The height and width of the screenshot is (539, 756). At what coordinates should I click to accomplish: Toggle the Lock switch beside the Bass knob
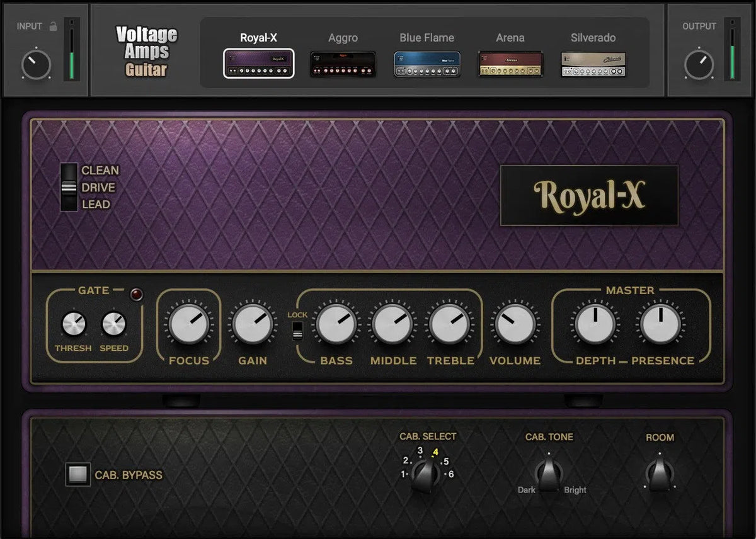pyautogui.click(x=297, y=331)
